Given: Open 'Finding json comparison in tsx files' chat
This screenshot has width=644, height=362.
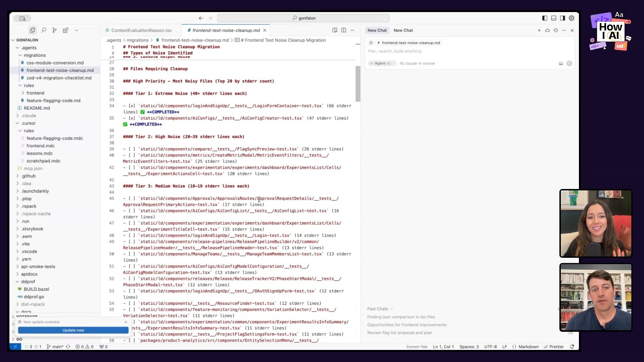Looking at the screenshot, I should pyautogui.click(x=401, y=317).
